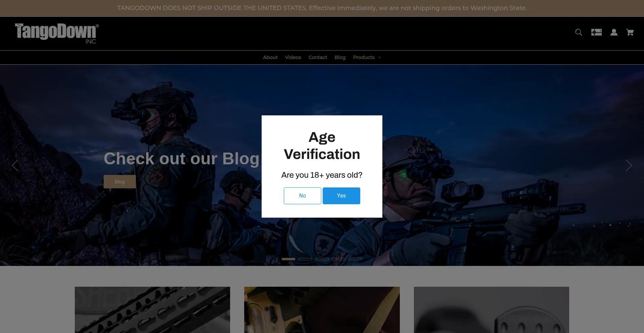Open the About page
644x333 pixels.
click(x=270, y=57)
